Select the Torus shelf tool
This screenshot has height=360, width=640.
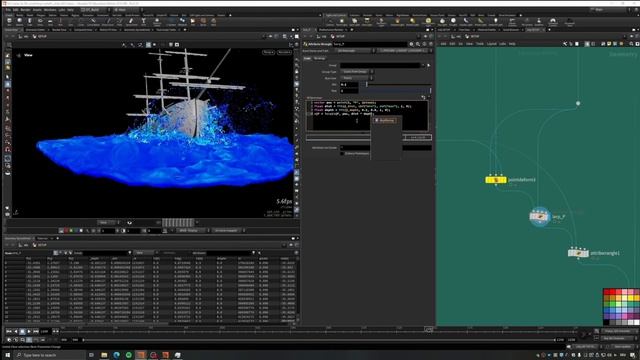pos(40,22)
